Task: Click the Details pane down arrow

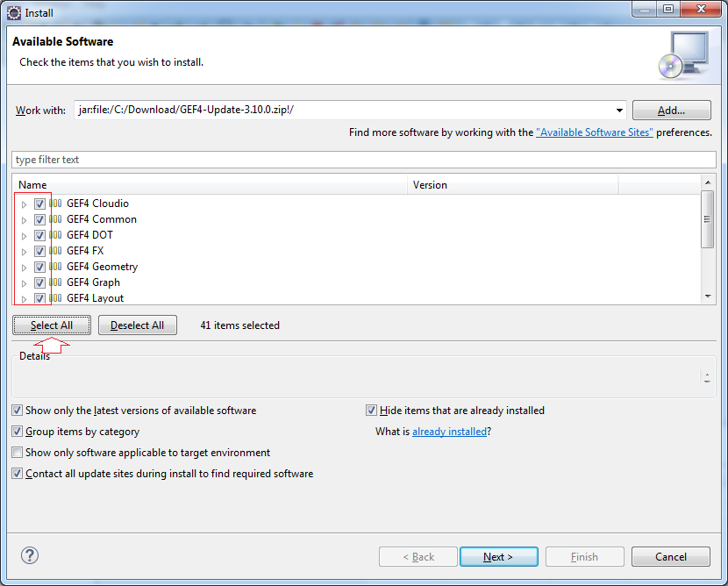Action: [707, 381]
